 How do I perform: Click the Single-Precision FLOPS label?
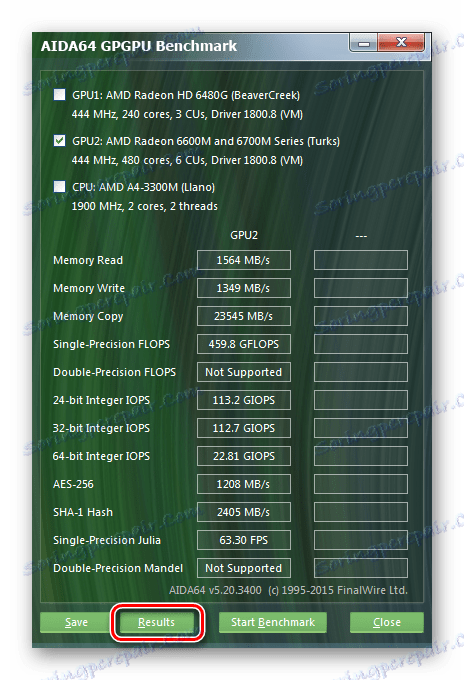pos(111,344)
